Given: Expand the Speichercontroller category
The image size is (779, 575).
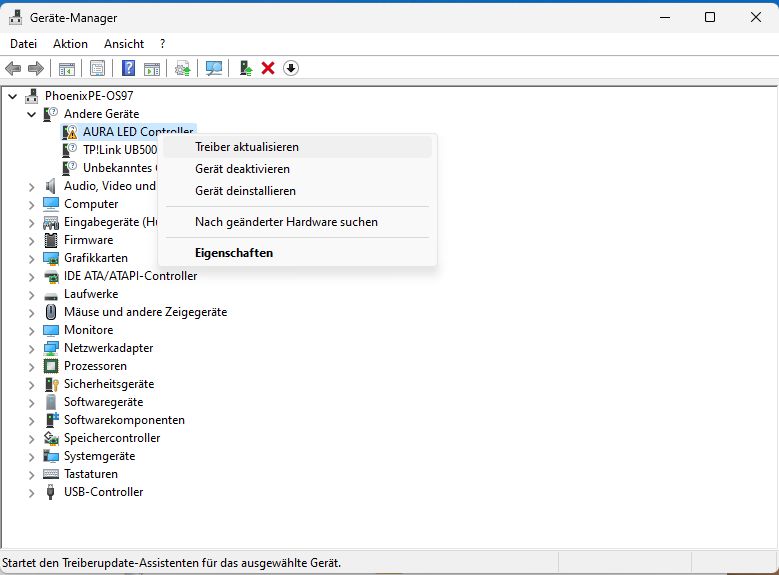Looking at the screenshot, I should point(31,439).
